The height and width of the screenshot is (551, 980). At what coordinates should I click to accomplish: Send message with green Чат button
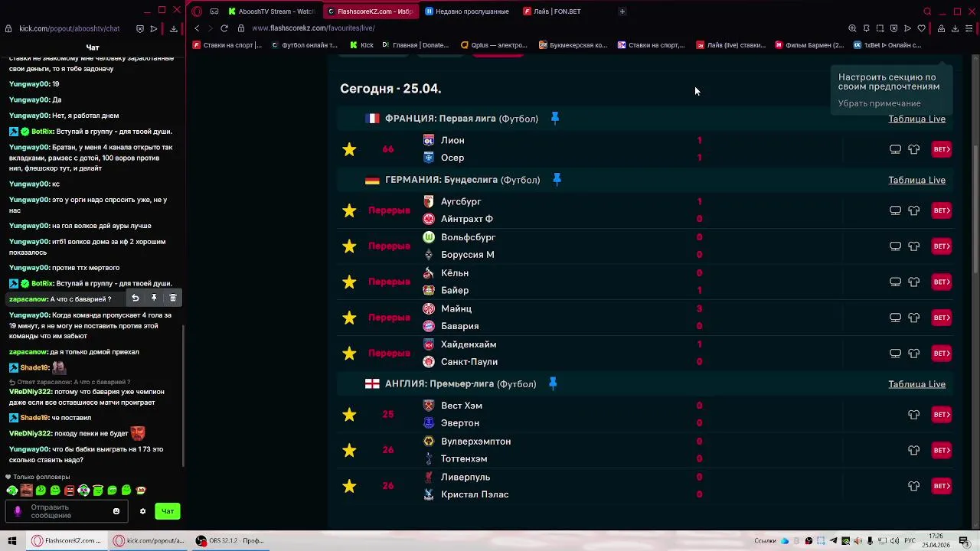168,511
